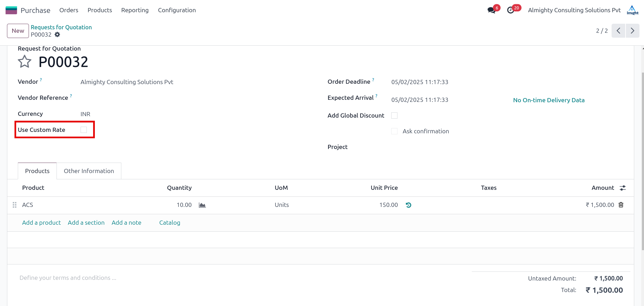Click the forecast chart icon beside quantity
644x306 pixels.
click(202, 205)
